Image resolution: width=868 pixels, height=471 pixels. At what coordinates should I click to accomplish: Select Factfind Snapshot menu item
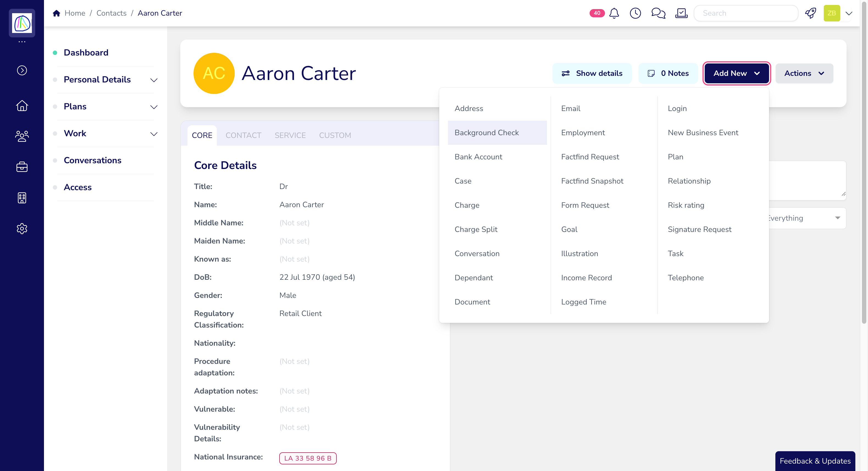pos(604,181)
